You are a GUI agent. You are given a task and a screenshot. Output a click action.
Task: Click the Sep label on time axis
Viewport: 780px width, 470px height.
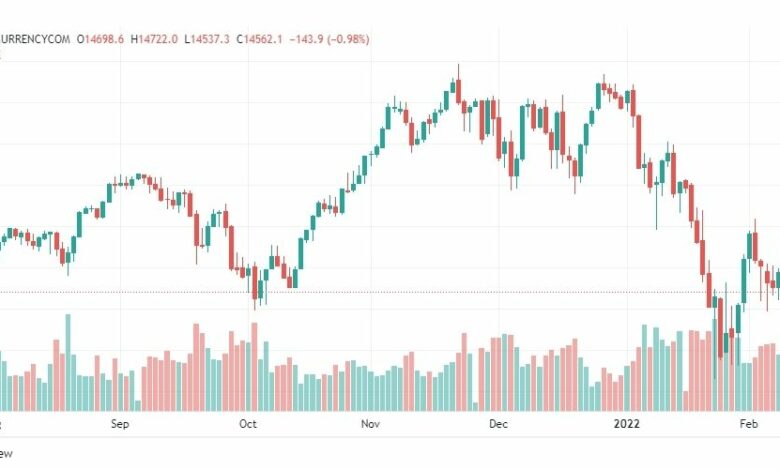point(120,424)
